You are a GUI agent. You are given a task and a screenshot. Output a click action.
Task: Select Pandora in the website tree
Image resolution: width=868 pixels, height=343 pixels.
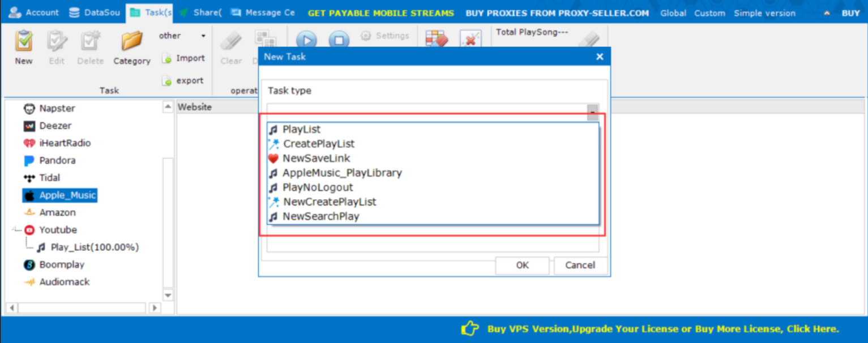(49, 161)
